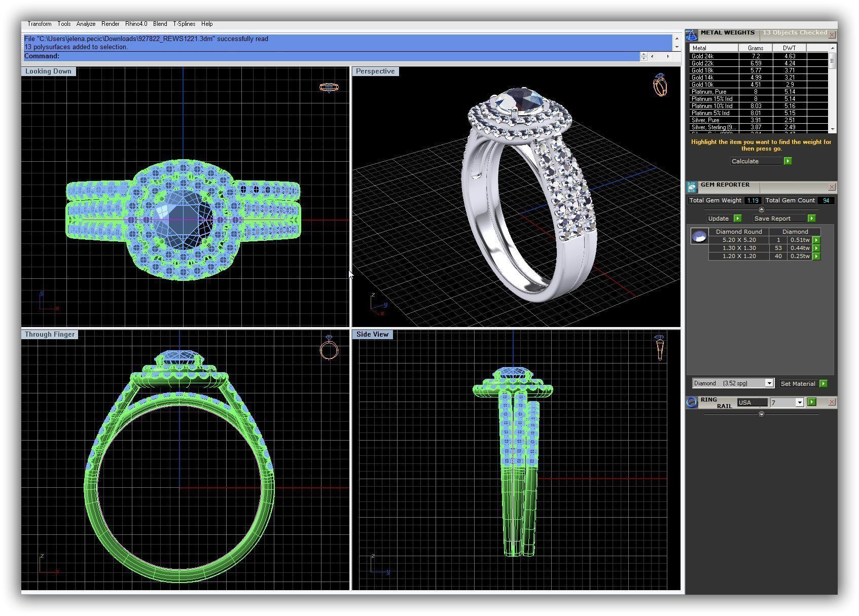Click Through Finger viewport ring orientation icon
Image resolution: width=859 pixels, height=616 pixels.
tap(329, 347)
